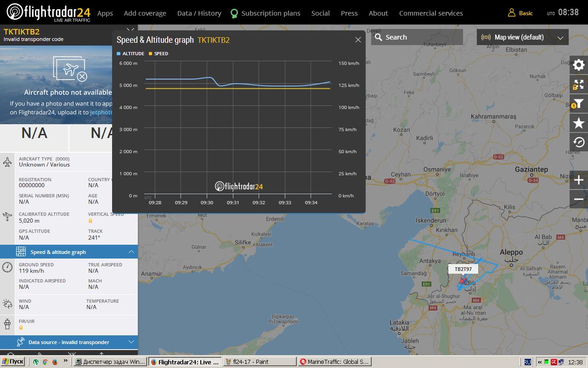Open the map settings gear
588x368 pixels.
pyautogui.click(x=579, y=65)
